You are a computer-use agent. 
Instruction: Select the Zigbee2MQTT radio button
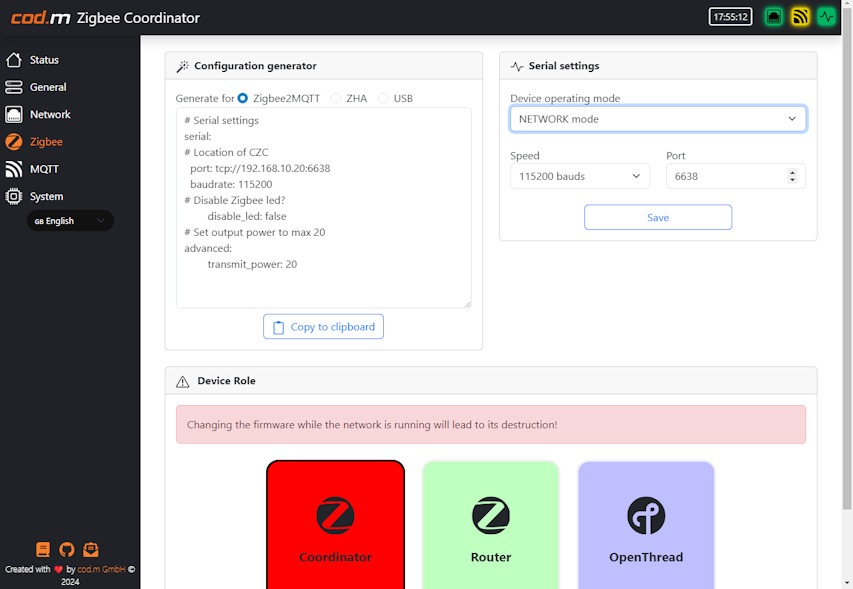243,98
